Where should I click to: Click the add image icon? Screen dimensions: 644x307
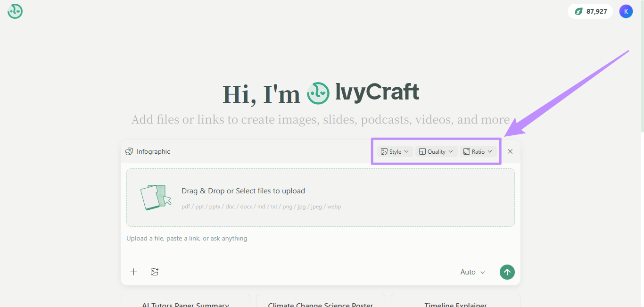tap(154, 272)
